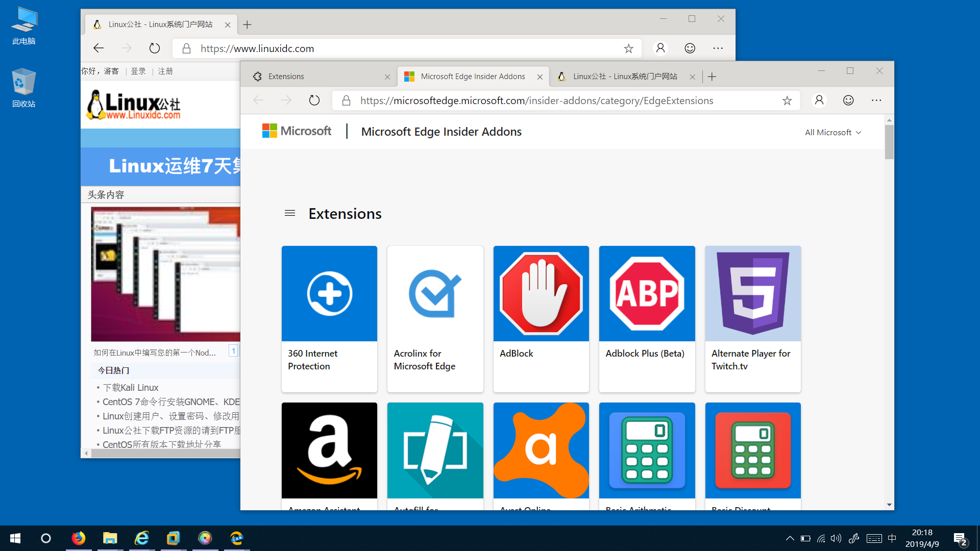Click the headline screenshot thumbnail on Linux公社
The height and width of the screenshot is (551, 980).
pyautogui.click(x=165, y=274)
